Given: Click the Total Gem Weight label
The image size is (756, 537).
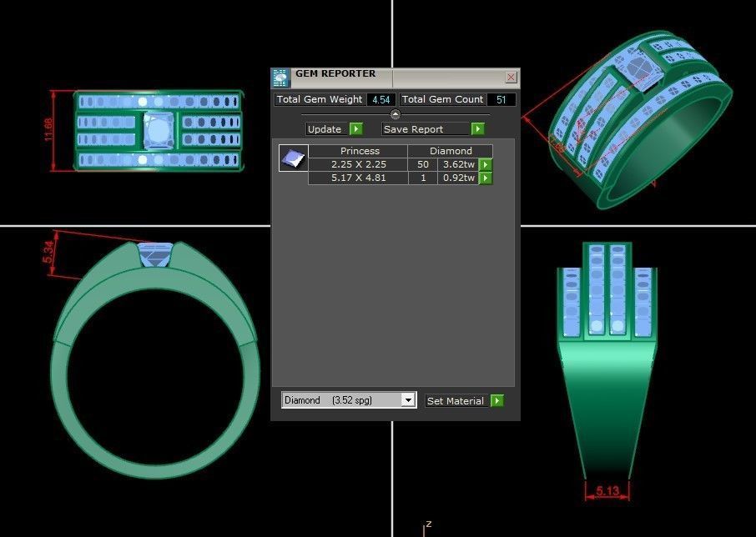Looking at the screenshot, I should coord(320,99).
